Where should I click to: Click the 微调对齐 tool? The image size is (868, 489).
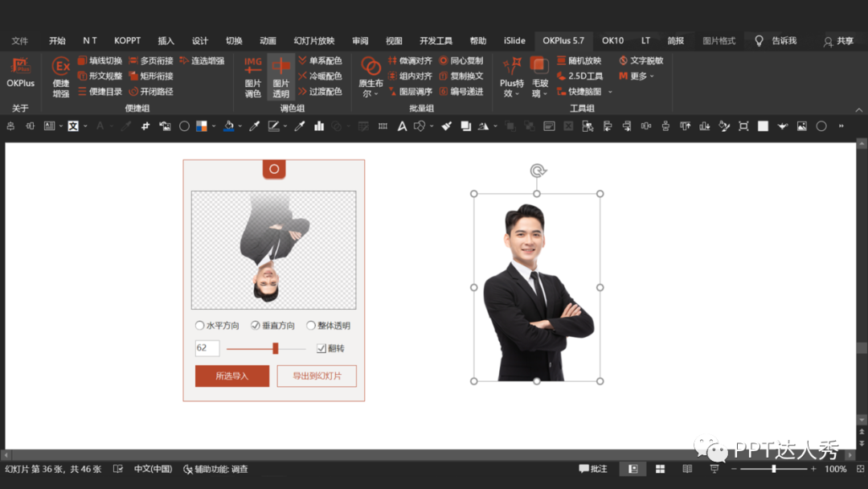(x=410, y=61)
